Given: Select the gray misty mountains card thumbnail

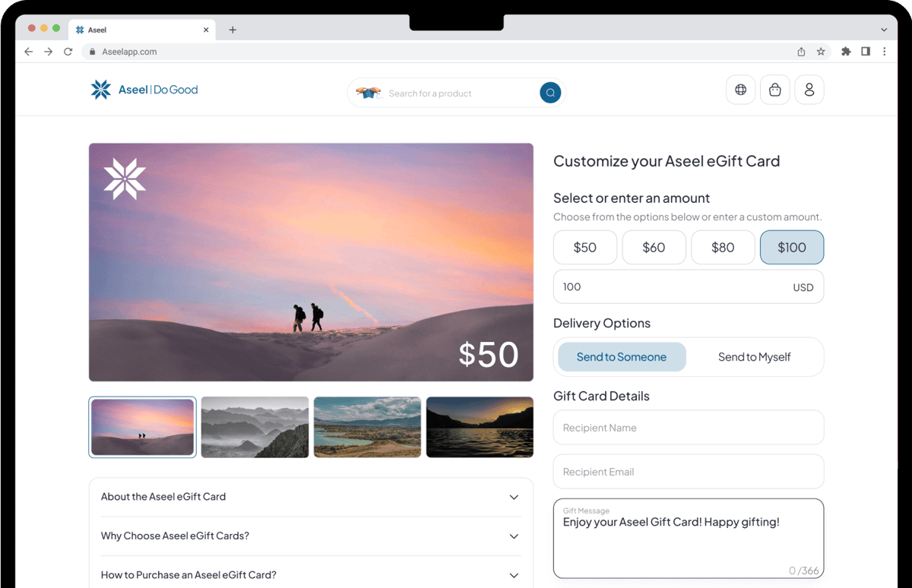Looking at the screenshot, I should pos(255,427).
